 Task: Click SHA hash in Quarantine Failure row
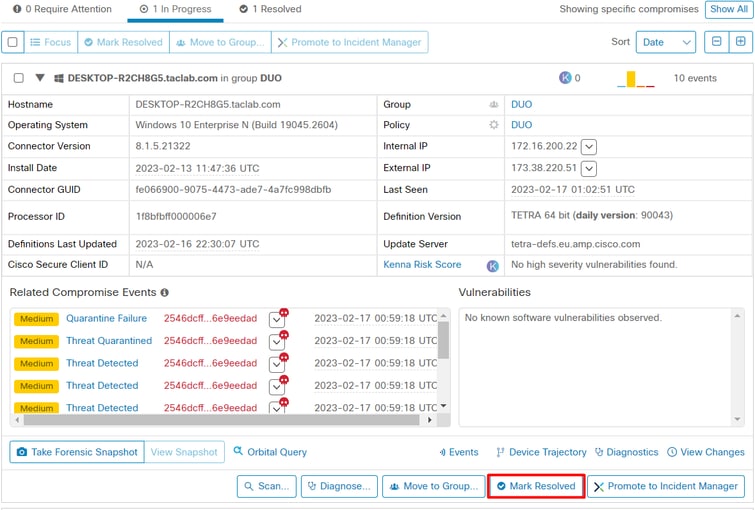[x=210, y=318]
